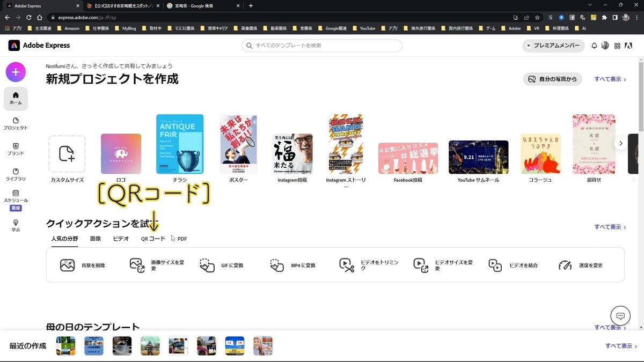This screenshot has height=362, width=644.
Task: Click the 自分の写真から button
Action: [552, 79]
